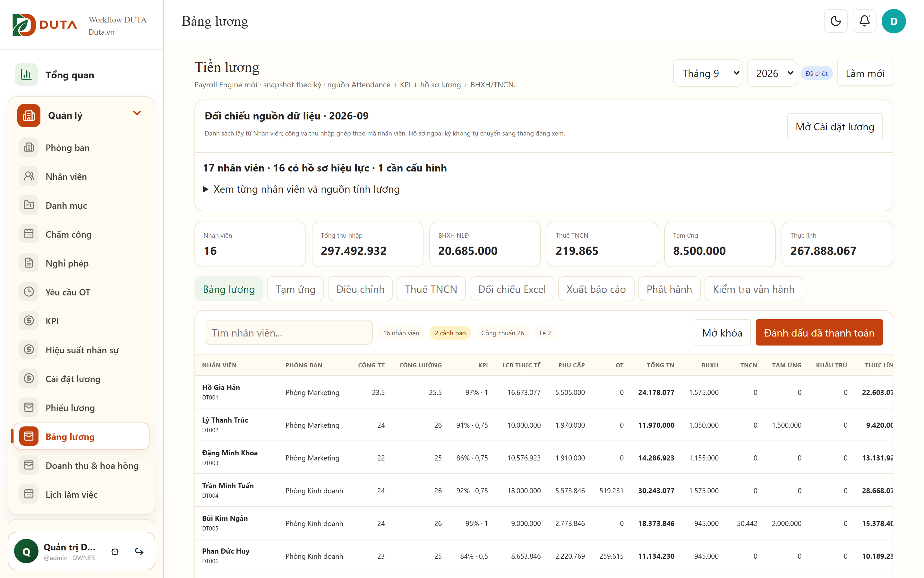Screen dimensions: 924x578
Task: Switch to Phát hành tab
Action: click(669, 289)
